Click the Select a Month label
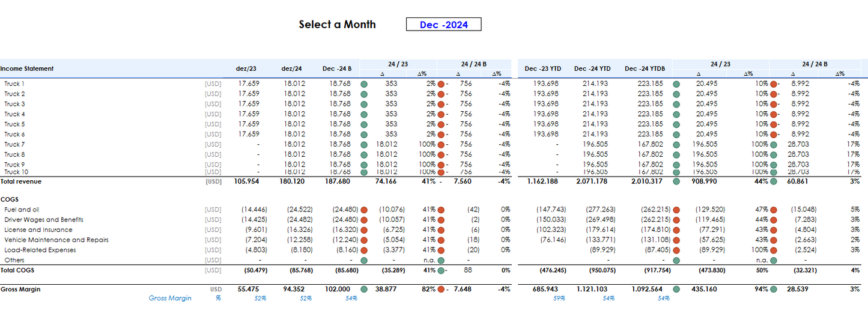Screen dimensions: 868x310 [337, 25]
